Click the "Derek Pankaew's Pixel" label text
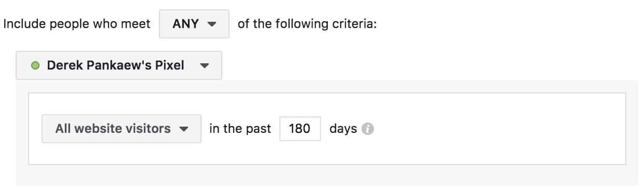This screenshot has width=644, height=191. click(x=115, y=65)
